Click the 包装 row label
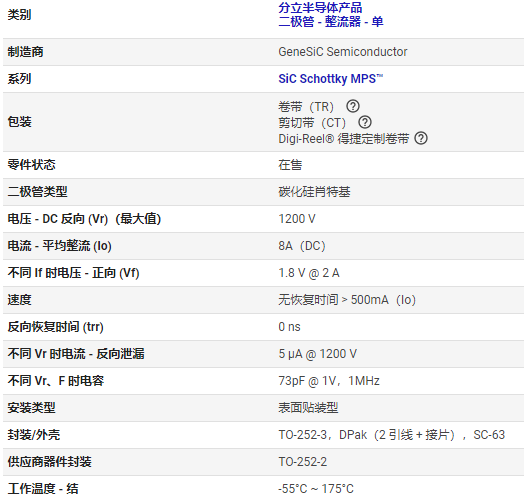The height and width of the screenshot is (502, 524). point(19,122)
